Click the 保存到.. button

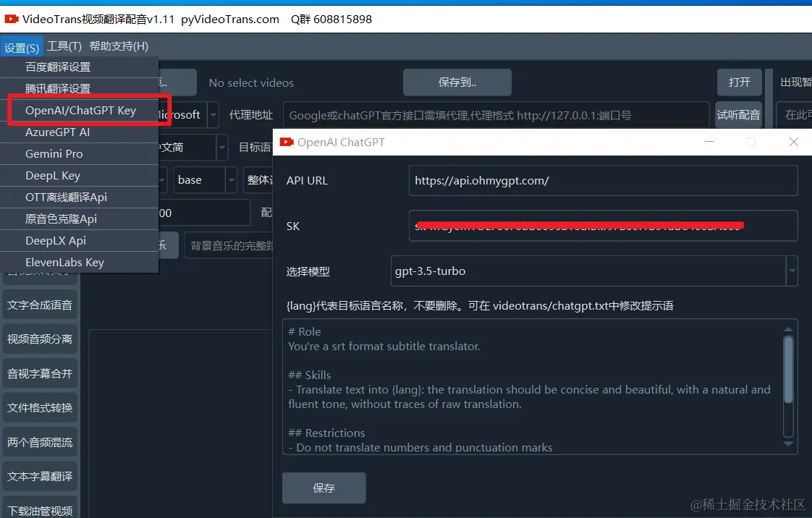[457, 82]
